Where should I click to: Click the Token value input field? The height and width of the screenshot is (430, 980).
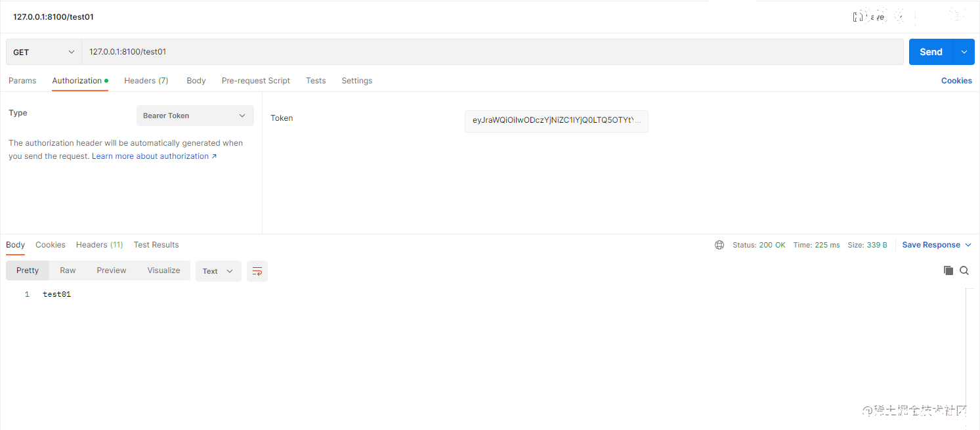click(x=557, y=121)
